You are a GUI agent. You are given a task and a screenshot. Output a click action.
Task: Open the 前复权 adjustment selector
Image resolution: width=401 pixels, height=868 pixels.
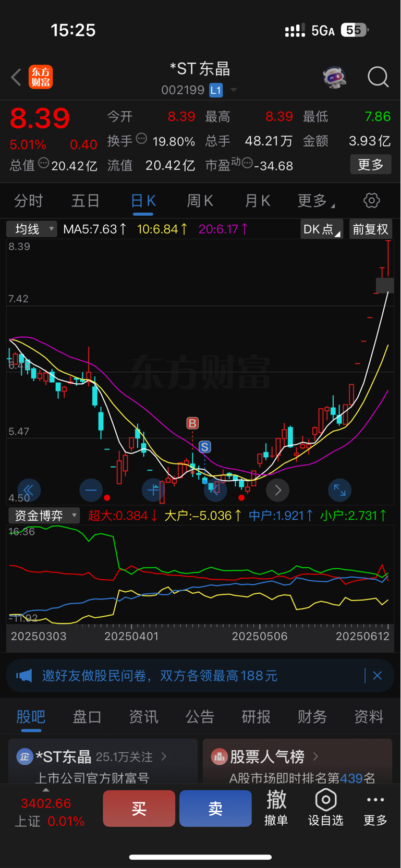(371, 229)
